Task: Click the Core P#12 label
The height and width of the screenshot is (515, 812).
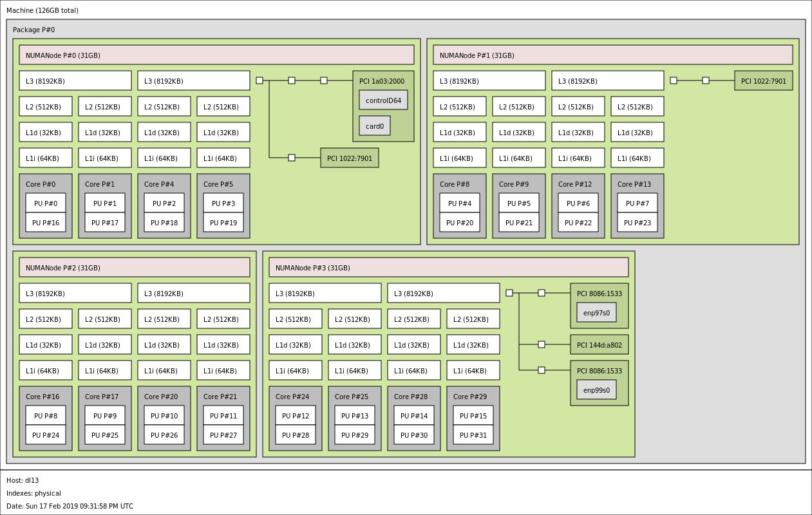Action: [x=575, y=185]
